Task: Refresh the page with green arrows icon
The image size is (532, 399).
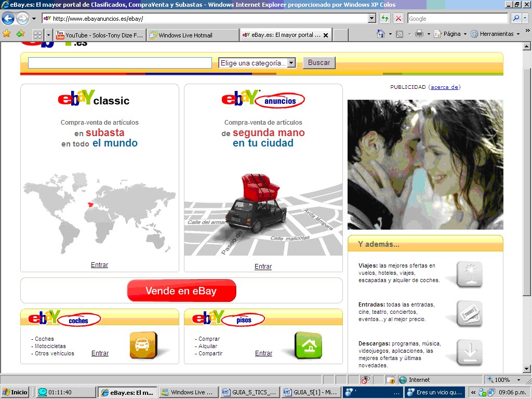Action: [x=385, y=18]
